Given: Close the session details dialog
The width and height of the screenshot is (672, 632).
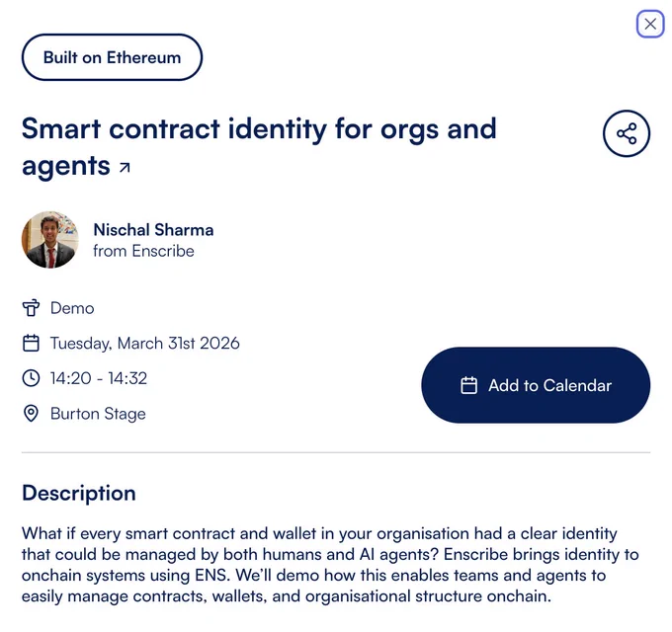Looking at the screenshot, I should tap(649, 24).
